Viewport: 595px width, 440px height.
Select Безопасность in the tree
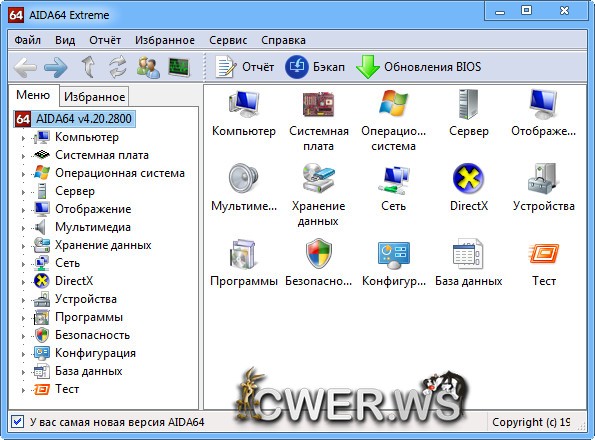tap(92, 335)
